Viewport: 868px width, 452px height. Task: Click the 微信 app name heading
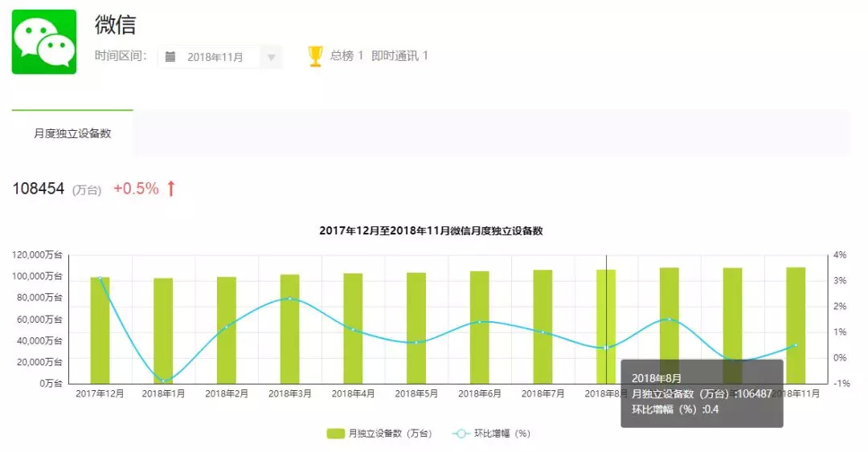click(115, 24)
